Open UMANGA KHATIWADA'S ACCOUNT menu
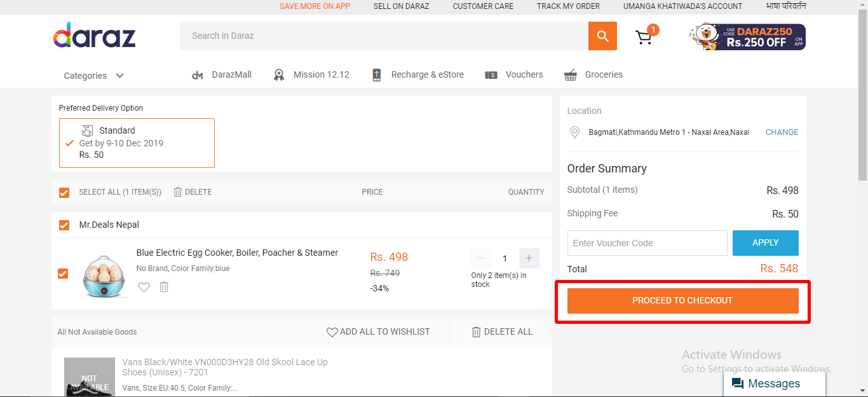 [682, 6]
